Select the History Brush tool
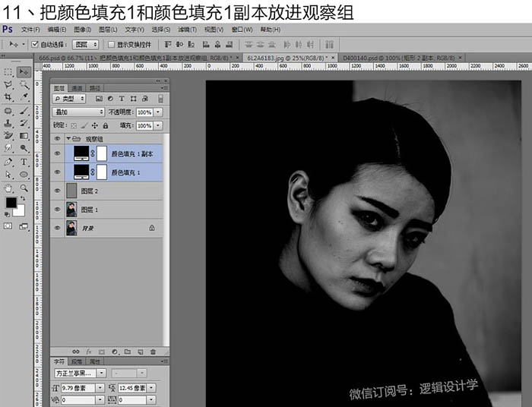Screen dimensions: 532x407 [x=24, y=123]
